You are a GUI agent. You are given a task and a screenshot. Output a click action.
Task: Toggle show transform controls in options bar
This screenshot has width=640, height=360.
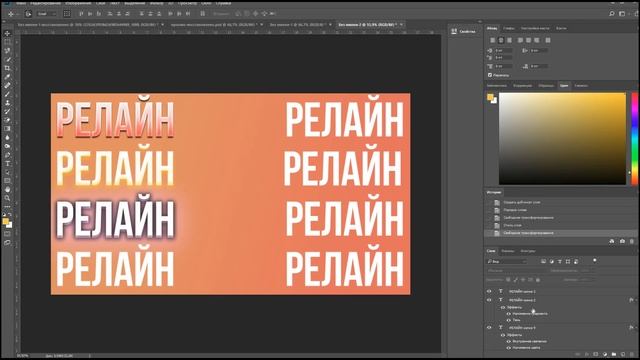67,14
